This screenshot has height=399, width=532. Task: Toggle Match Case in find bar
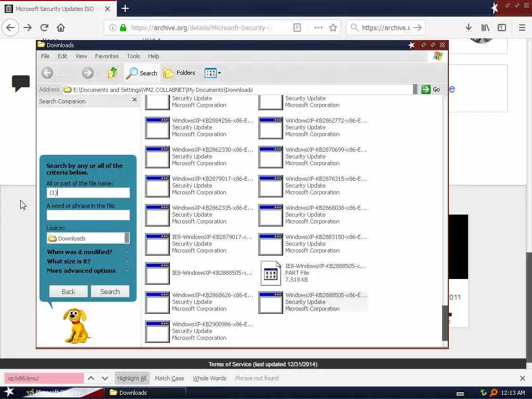169,378
